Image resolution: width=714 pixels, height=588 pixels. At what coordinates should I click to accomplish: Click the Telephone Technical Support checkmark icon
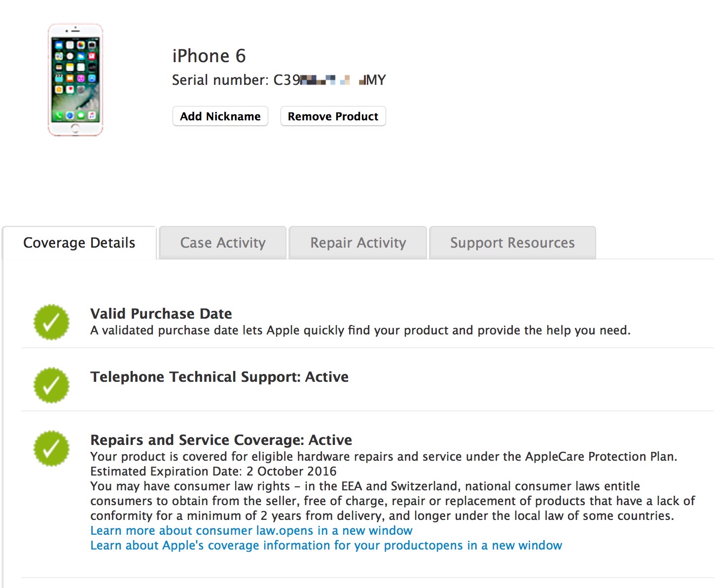[x=51, y=385]
